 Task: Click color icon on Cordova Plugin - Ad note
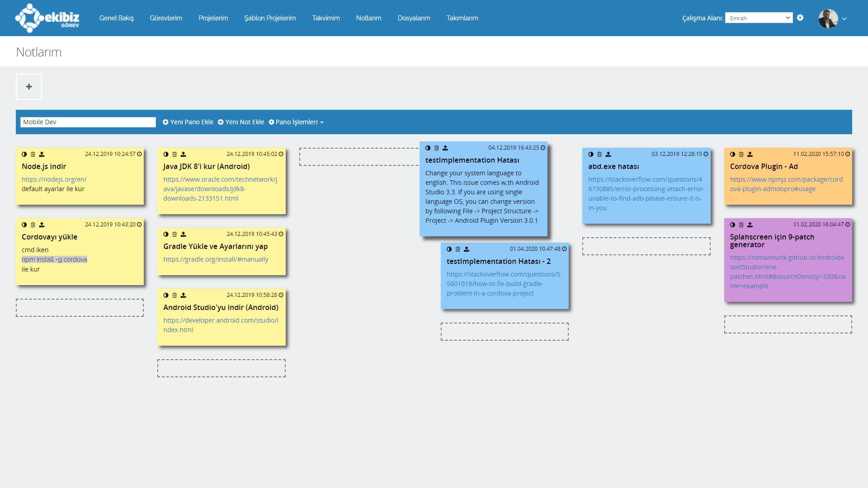point(732,154)
